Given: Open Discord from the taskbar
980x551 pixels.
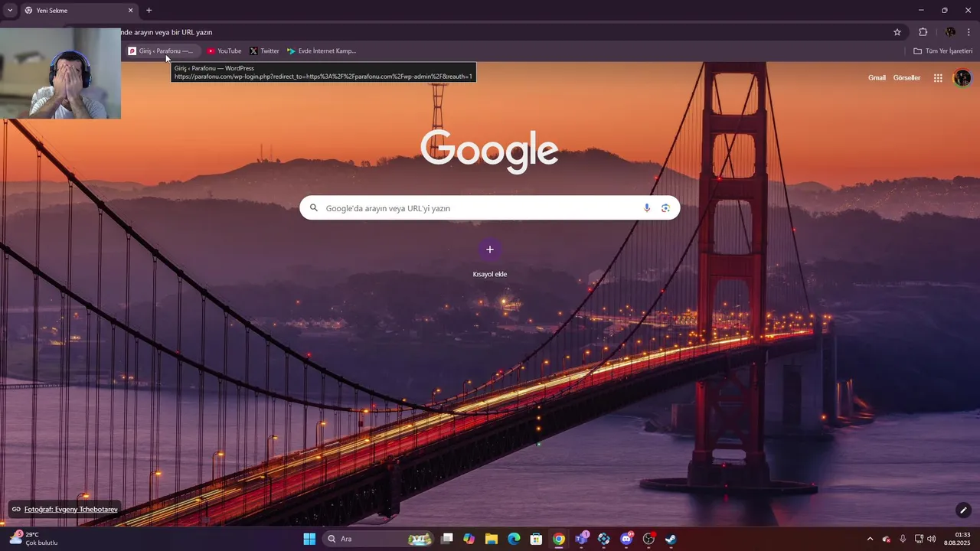Looking at the screenshot, I should click(626, 539).
